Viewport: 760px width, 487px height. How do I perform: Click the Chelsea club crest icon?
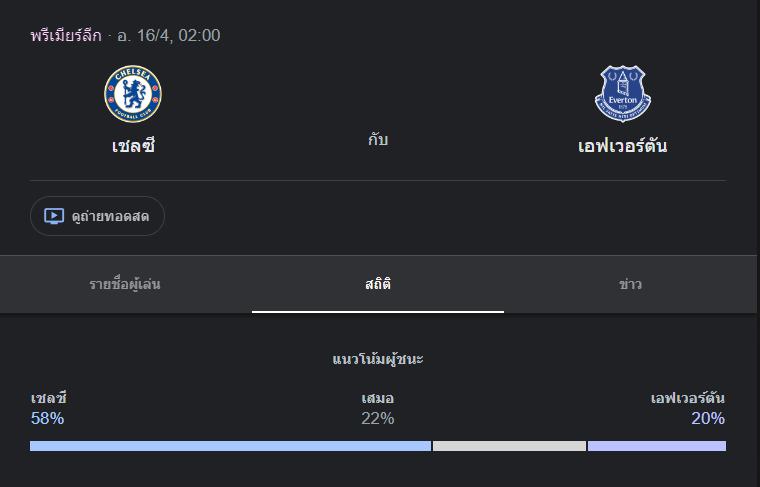[x=133, y=94]
